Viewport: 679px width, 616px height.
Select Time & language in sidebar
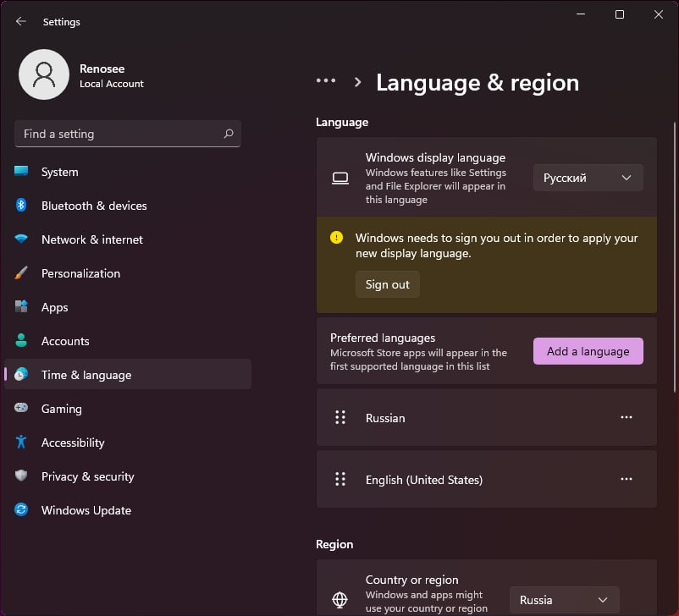[x=128, y=375]
